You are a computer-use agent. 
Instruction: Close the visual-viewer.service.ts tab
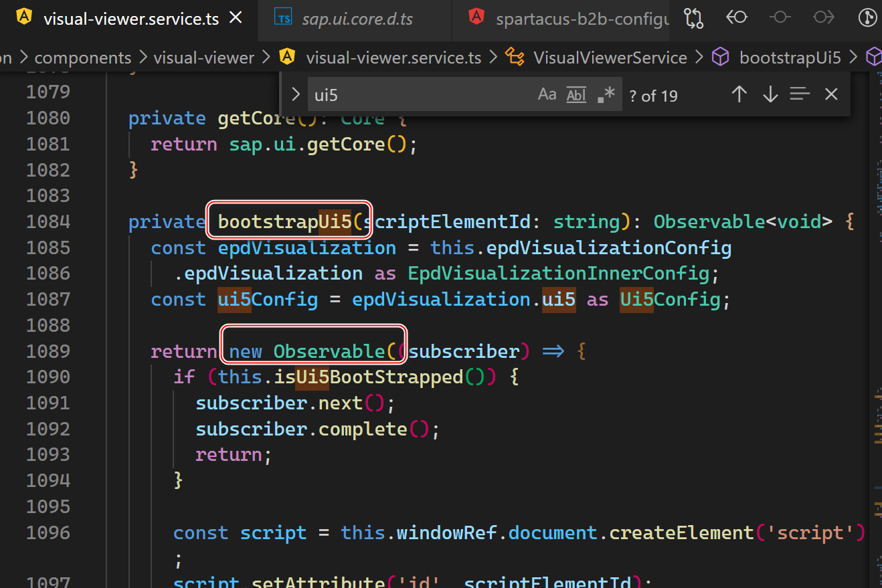[236, 19]
